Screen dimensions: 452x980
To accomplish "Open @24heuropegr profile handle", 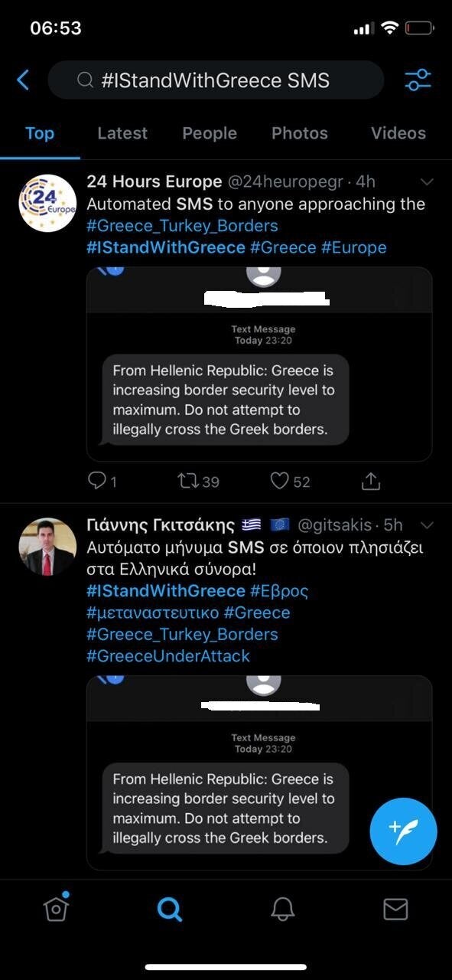I will coord(298,182).
